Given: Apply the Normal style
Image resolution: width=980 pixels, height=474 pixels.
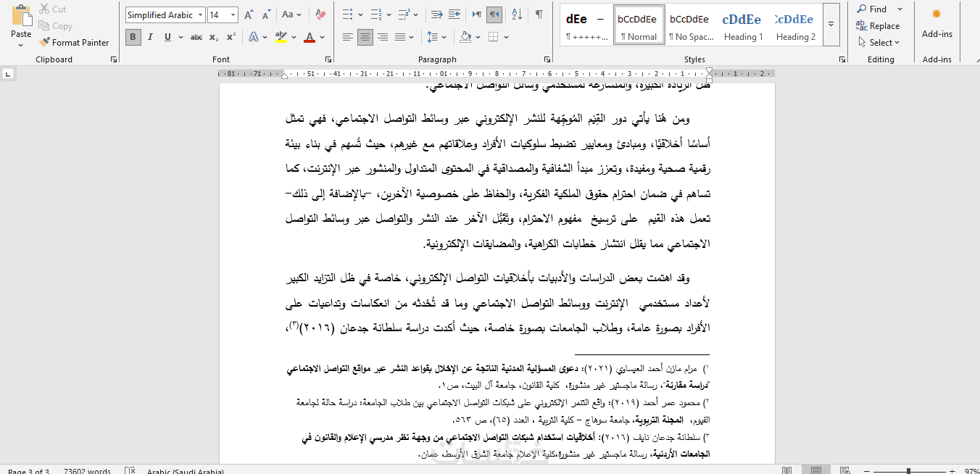Looking at the screenshot, I should pos(639,25).
